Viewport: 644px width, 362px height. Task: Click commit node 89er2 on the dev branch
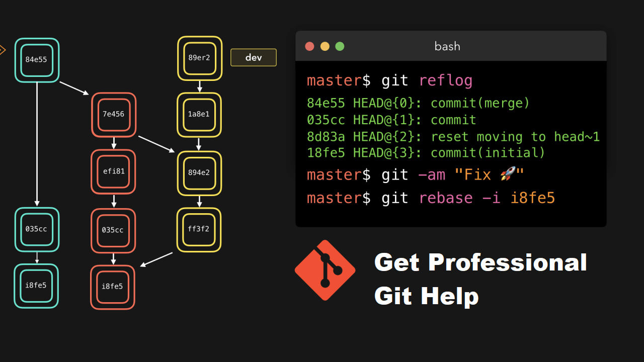coord(199,57)
